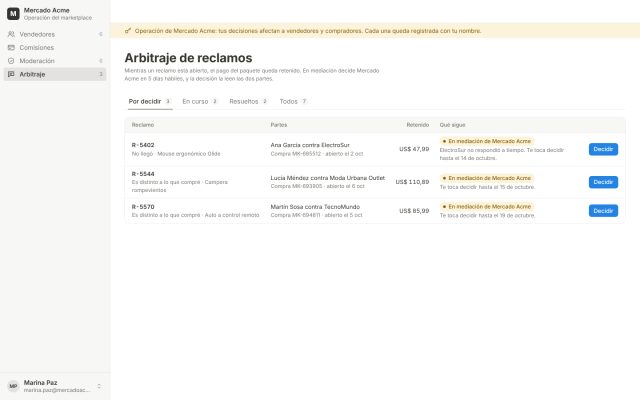
Task: Click the key icon in the warning banner
Action: (x=128, y=31)
